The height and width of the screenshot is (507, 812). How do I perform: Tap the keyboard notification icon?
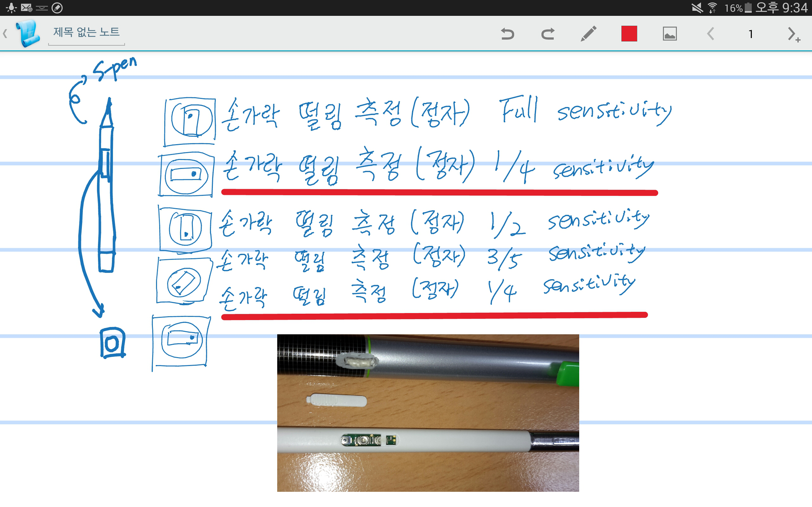click(42, 8)
